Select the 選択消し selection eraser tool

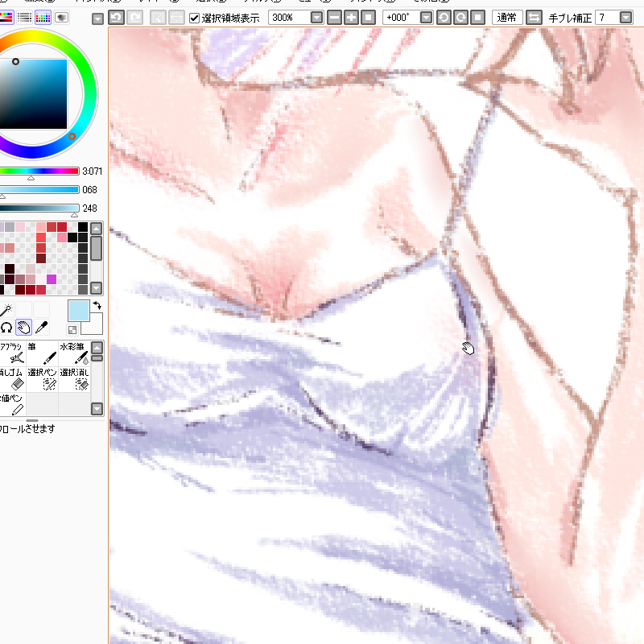click(x=74, y=378)
